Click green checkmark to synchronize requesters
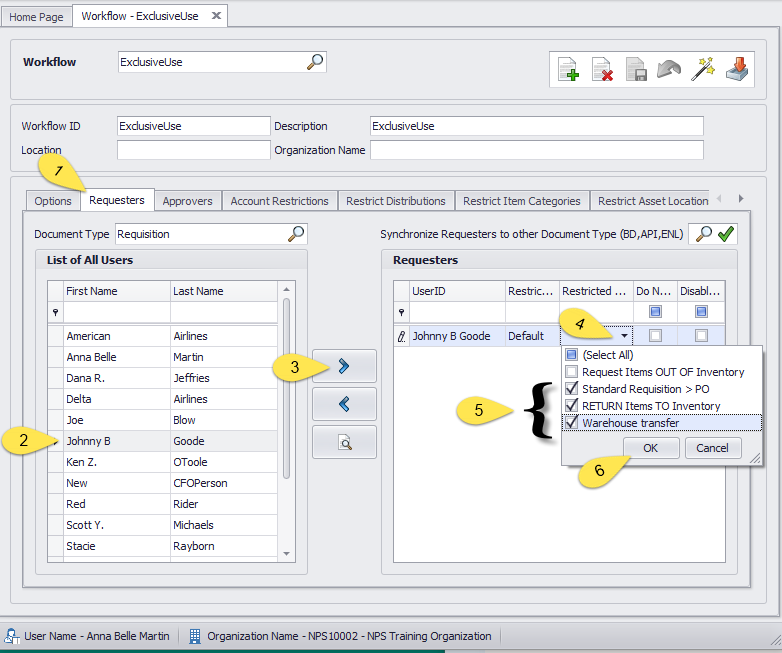The height and width of the screenshot is (653, 782). [727, 234]
